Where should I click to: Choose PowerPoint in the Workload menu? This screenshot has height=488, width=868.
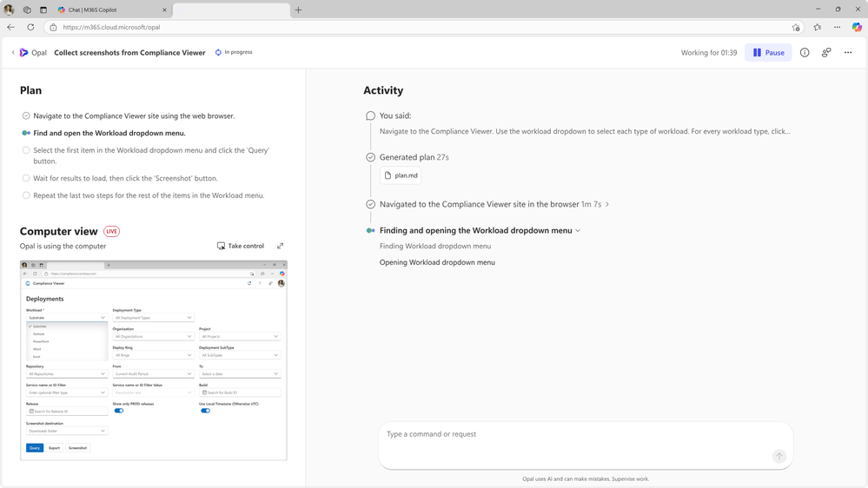tap(41, 341)
